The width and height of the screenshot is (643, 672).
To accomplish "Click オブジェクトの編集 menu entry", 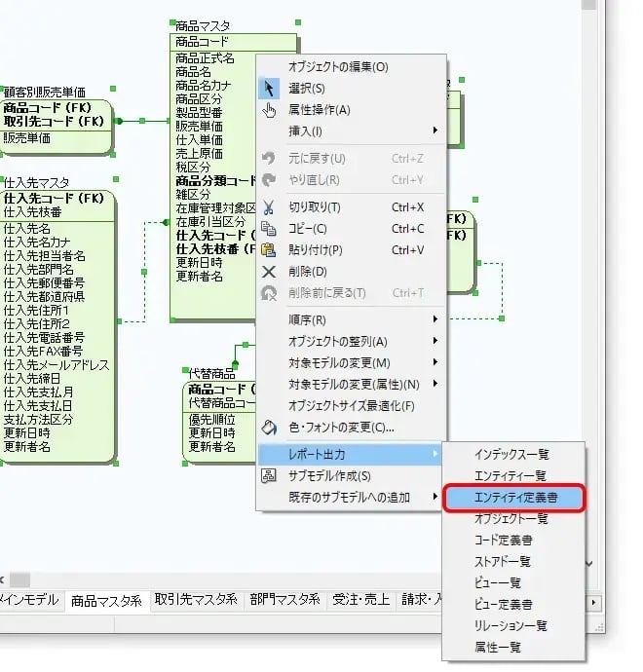I will [x=337, y=67].
